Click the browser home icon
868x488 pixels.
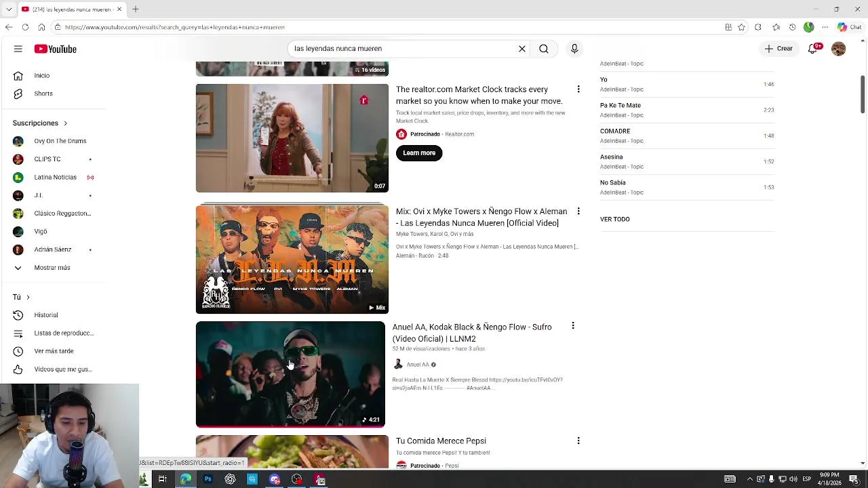41,27
